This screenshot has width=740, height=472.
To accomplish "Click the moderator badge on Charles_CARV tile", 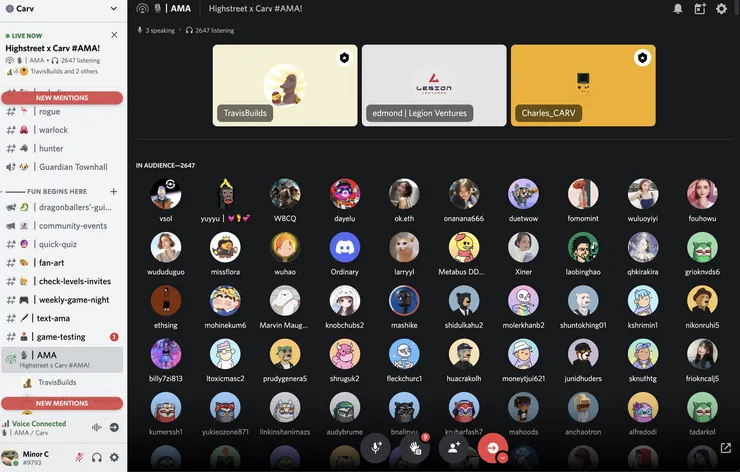I will pyautogui.click(x=642, y=58).
